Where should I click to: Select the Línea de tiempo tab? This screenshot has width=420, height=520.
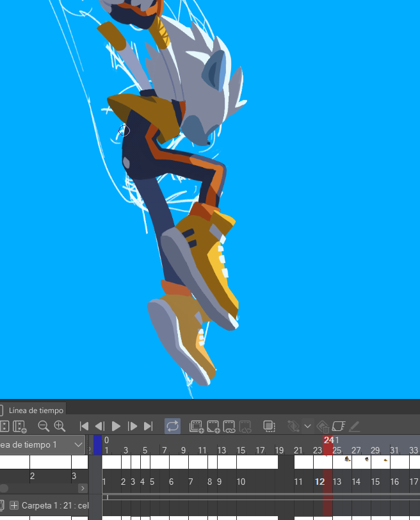click(x=36, y=410)
